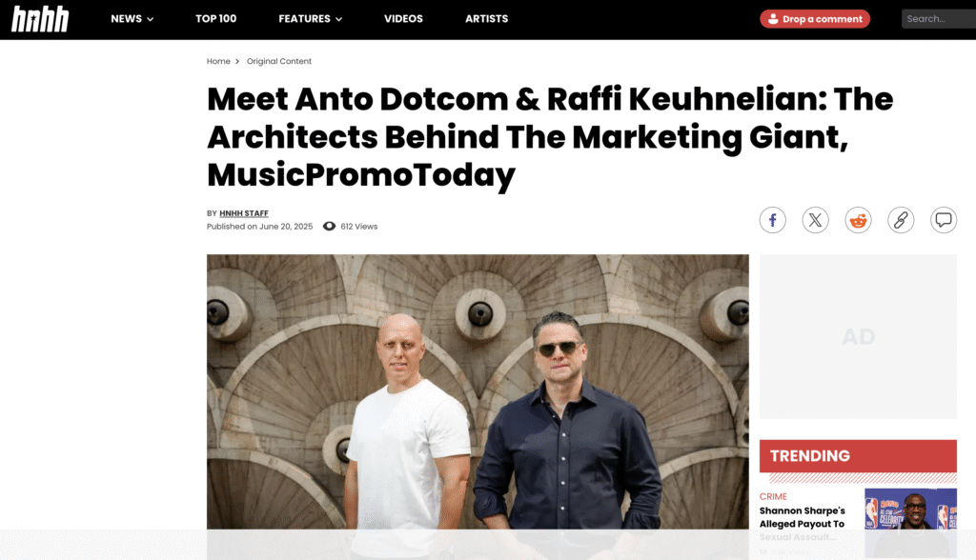Share article on Reddit
The width and height of the screenshot is (976, 560).
859,220
